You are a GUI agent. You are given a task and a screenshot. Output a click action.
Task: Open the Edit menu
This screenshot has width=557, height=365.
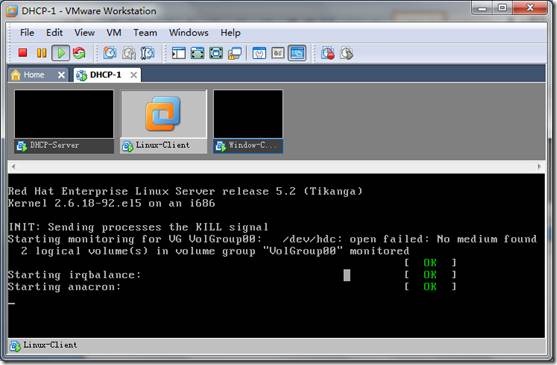coord(54,33)
